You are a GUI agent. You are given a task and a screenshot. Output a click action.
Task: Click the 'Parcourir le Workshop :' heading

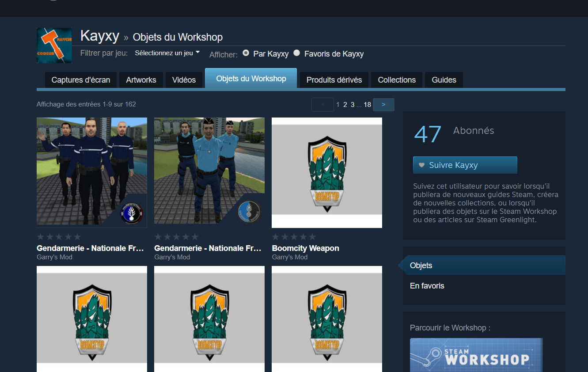click(450, 328)
